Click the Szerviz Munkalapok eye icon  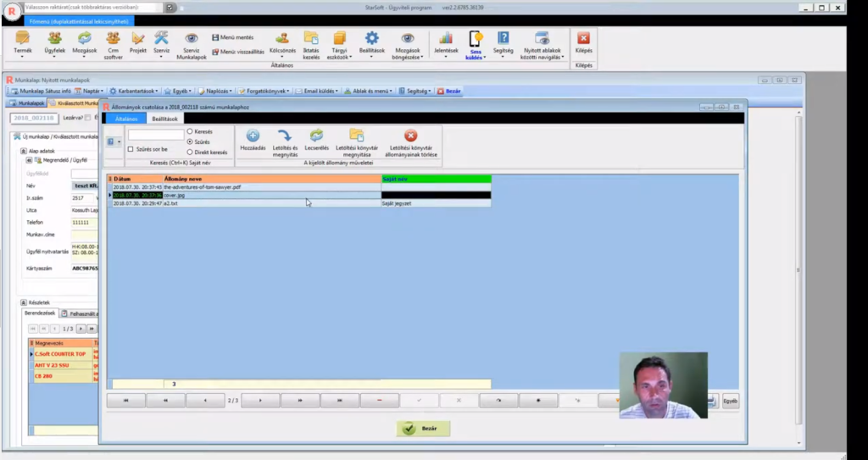[191, 39]
